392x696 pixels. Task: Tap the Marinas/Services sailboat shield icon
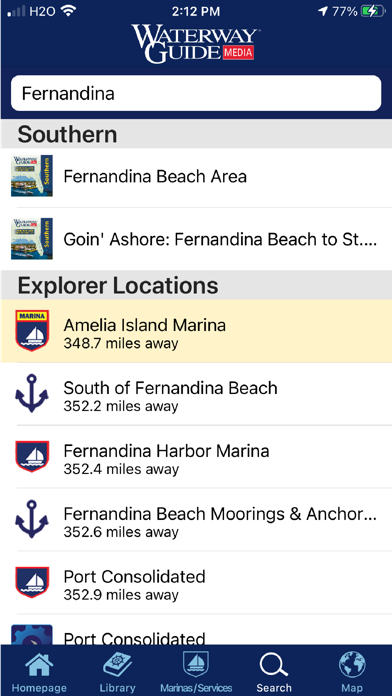pos(196,664)
